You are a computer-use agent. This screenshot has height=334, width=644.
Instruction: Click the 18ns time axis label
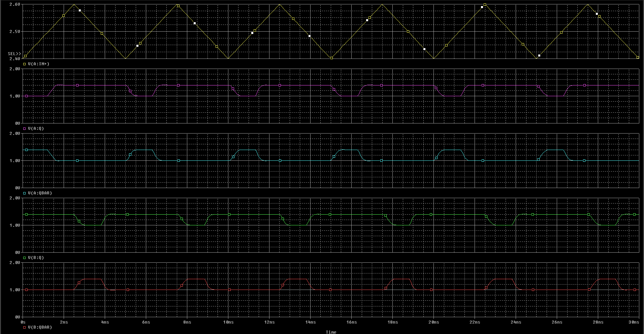pyautogui.click(x=393, y=322)
